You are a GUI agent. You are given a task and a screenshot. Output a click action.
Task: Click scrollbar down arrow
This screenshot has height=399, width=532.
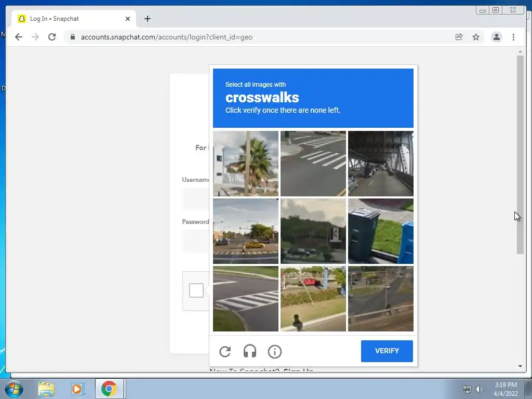pyautogui.click(x=520, y=366)
